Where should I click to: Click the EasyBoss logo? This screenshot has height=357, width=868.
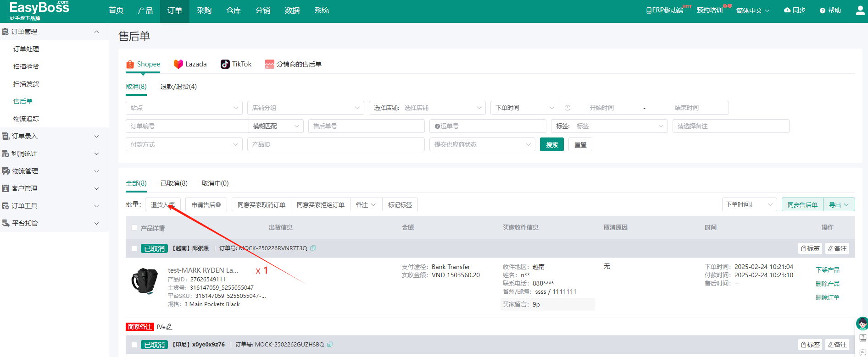(39, 11)
